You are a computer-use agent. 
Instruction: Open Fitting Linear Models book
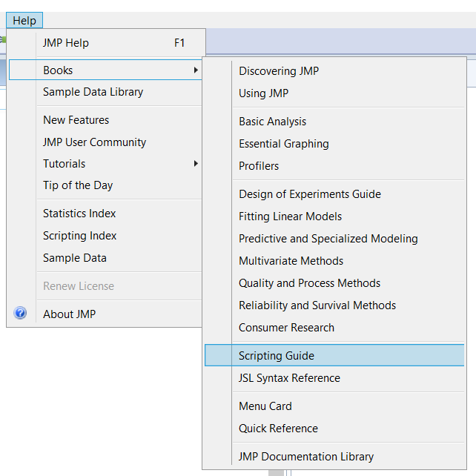click(x=290, y=216)
